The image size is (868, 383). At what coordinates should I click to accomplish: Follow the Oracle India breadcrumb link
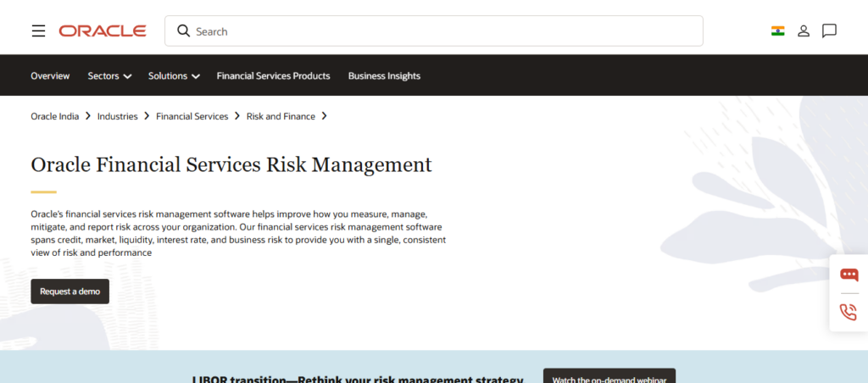pos(55,116)
